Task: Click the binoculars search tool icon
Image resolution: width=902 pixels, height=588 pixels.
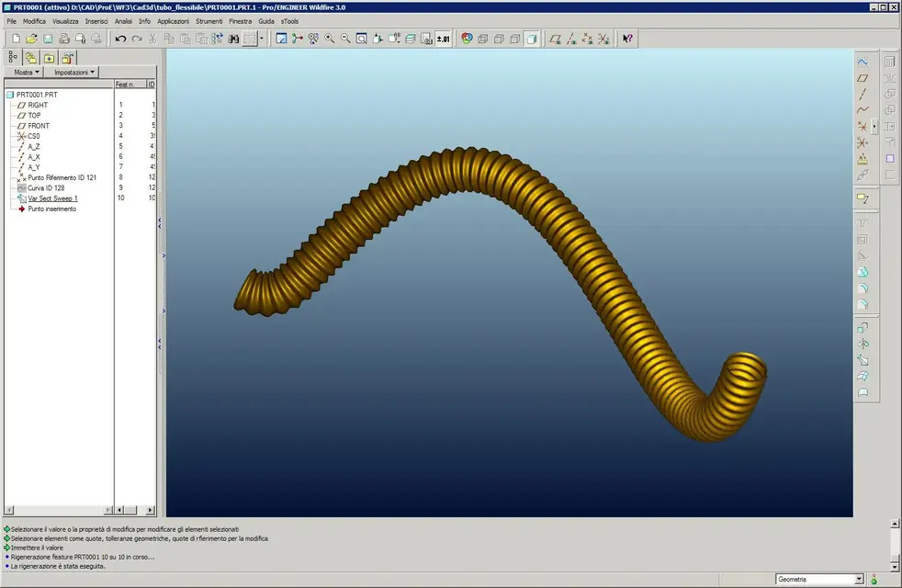Action: tap(233, 39)
